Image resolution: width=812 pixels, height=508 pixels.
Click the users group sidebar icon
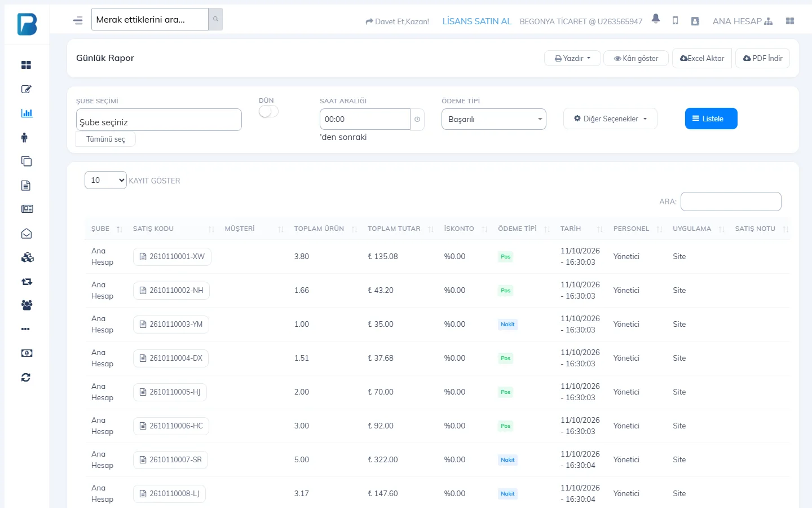pos(27,305)
